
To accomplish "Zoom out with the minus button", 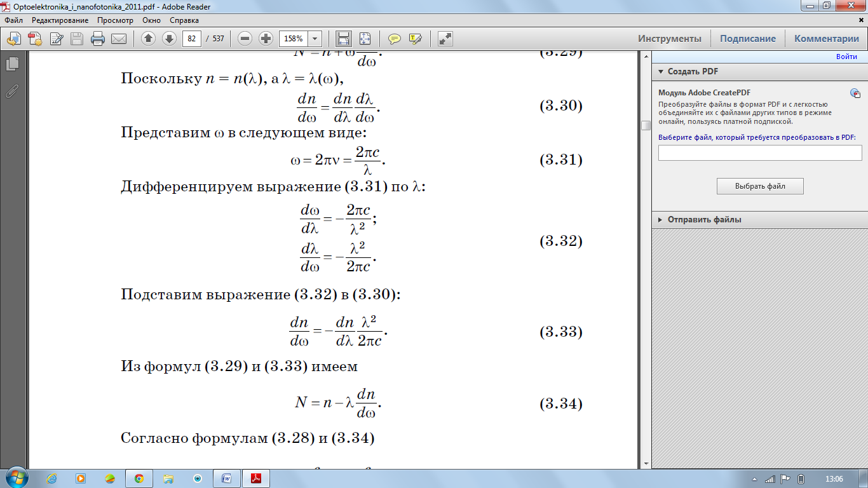I will click(245, 39).
